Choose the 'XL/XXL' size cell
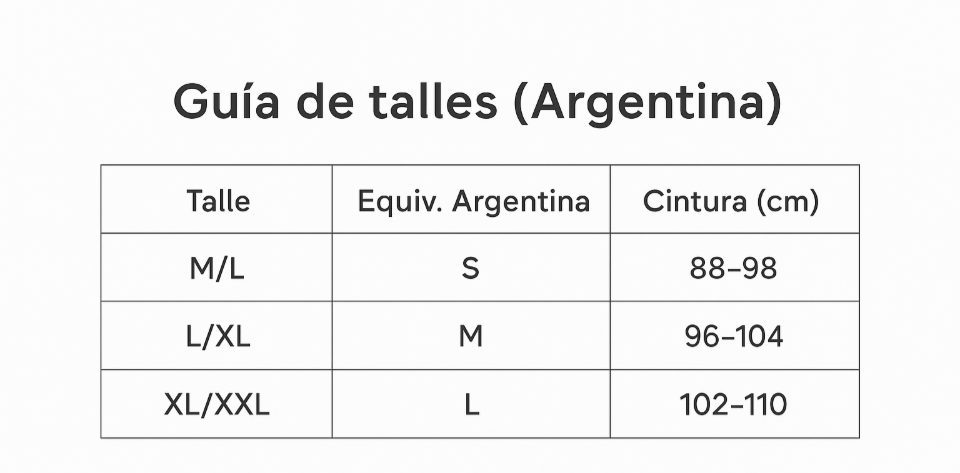Screen dimensions: 960x473 point(217,404)
